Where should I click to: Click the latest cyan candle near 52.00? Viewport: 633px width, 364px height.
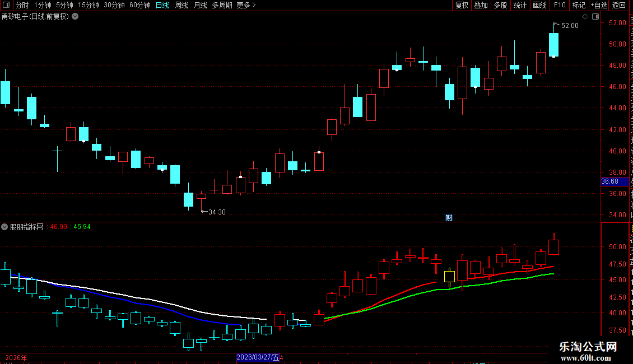coord(553,45)
